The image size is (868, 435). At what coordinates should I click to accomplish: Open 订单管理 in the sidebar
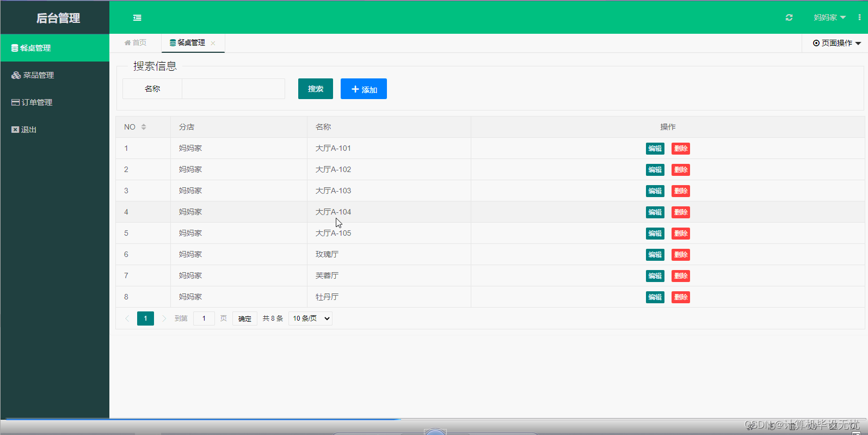point(55,102)
